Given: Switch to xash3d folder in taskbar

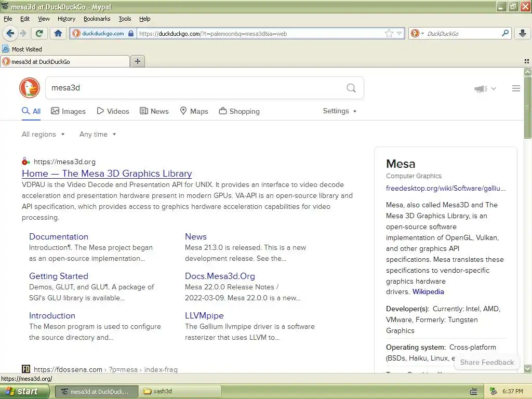Looking at the screenshot, I should (180, 392).
